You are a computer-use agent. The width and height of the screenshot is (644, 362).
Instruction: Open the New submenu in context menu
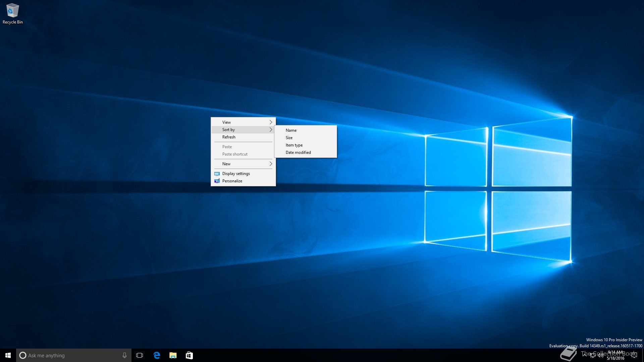243,164
